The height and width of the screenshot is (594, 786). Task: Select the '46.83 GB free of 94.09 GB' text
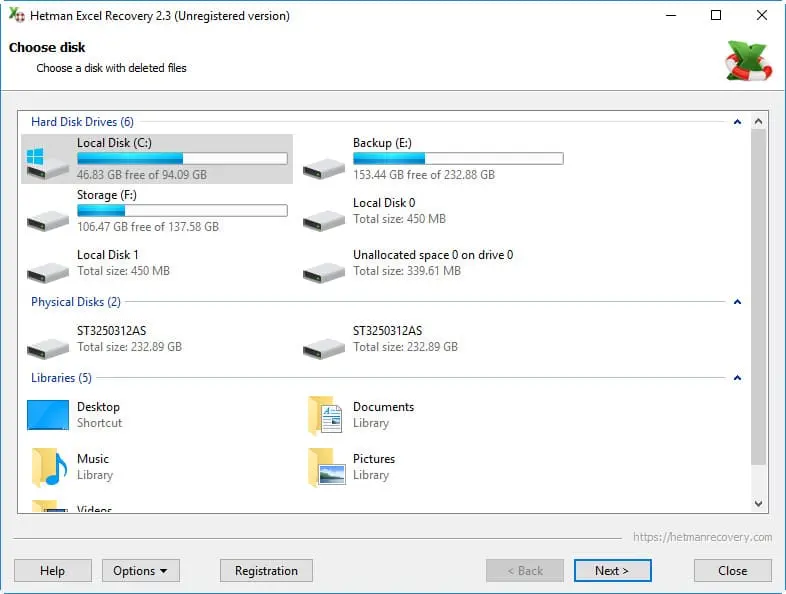(142, 174)
